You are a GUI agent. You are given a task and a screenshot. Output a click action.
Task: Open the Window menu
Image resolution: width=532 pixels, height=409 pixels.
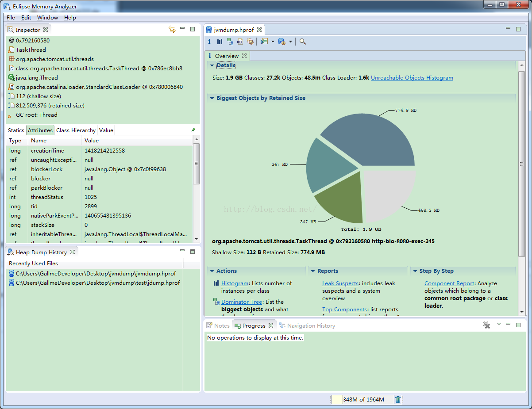tap(47, 18)
